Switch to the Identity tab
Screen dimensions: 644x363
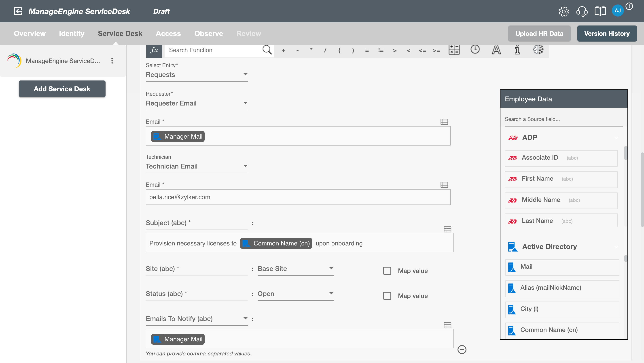tap(72, 34)
